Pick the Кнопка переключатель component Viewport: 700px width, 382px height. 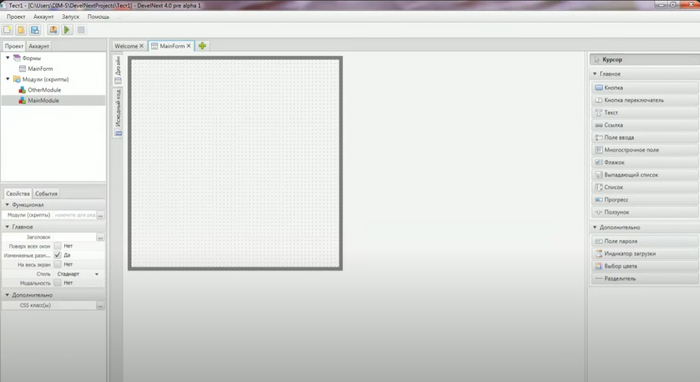click(645, 100)
